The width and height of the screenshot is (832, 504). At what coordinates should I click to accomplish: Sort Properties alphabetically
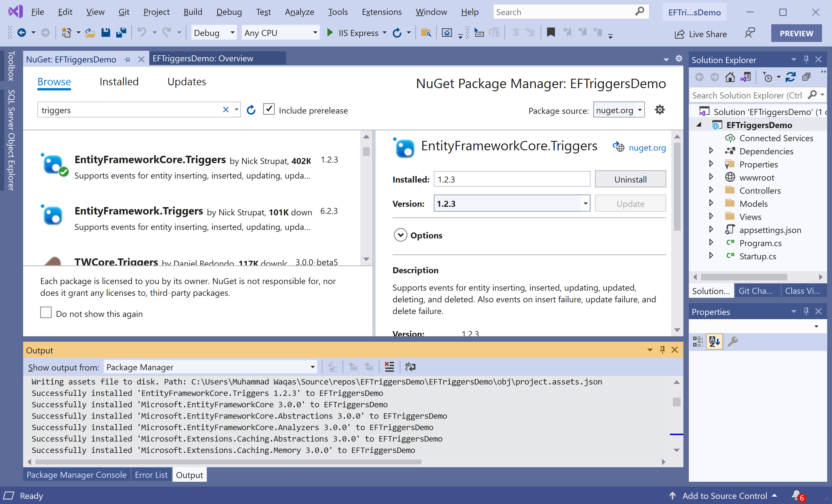click(x=714, y=342)
